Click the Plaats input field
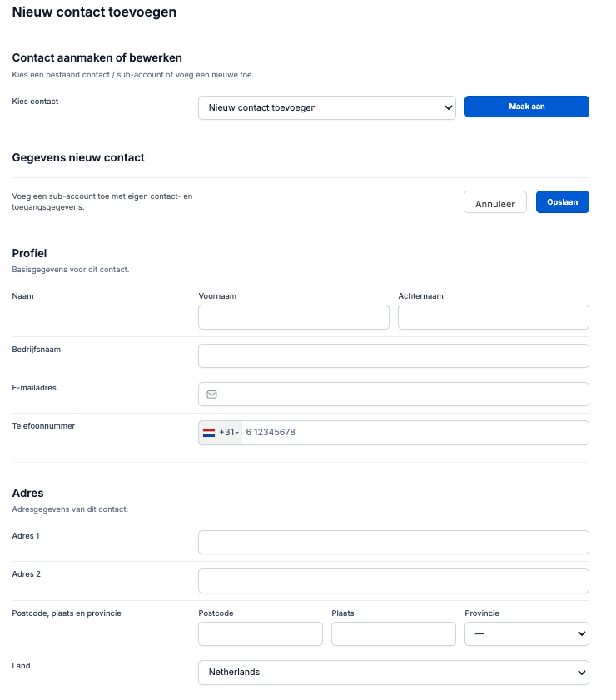 click(x=393, y=633)
